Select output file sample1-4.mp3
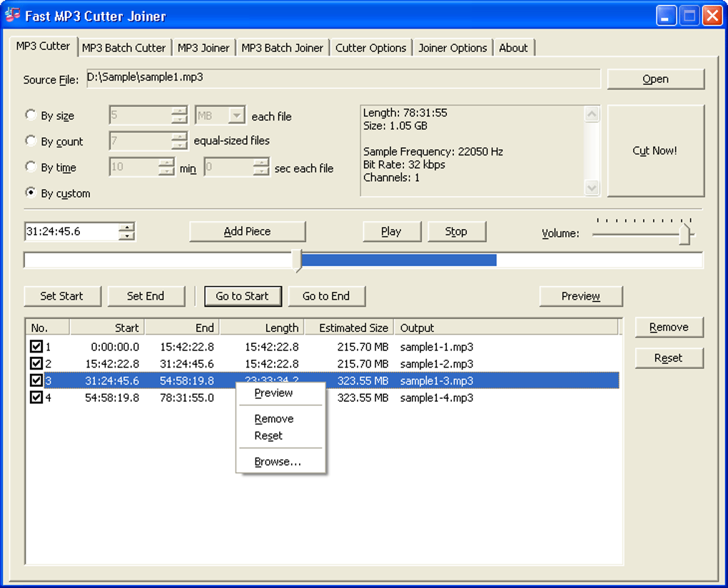The height and width of the screenshot is (588, 728). (x=436, y=397)
